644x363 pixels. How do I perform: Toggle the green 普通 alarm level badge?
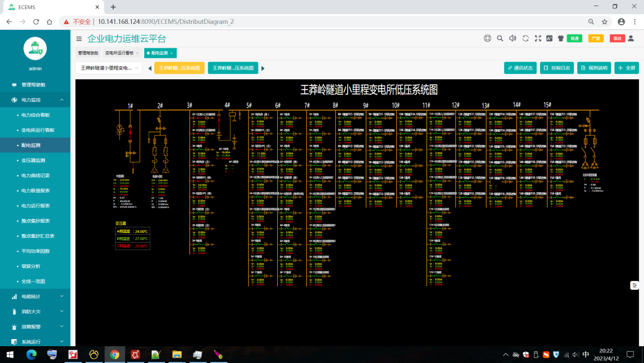pyautogui.click(x=574, y=39)
